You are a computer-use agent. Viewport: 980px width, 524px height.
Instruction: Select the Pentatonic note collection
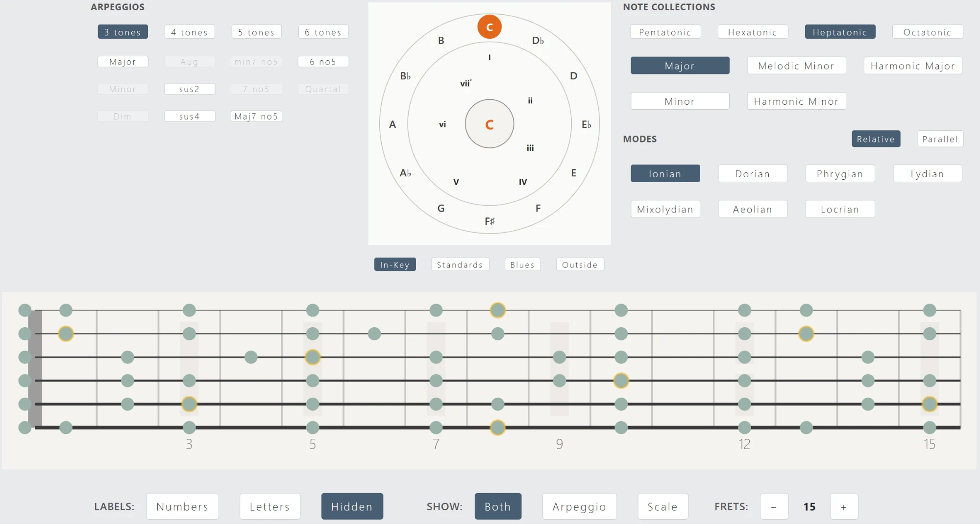click(x=665, y=32)
